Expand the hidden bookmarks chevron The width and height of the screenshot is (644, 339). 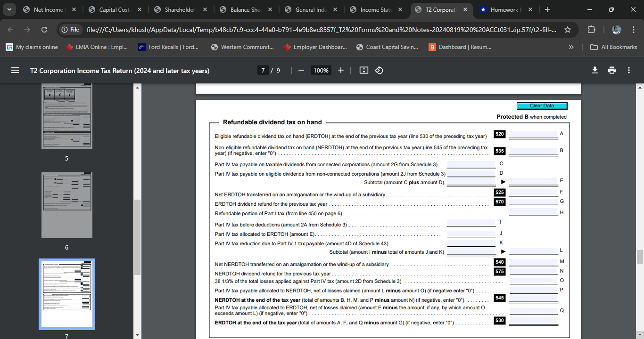[571, 47]
